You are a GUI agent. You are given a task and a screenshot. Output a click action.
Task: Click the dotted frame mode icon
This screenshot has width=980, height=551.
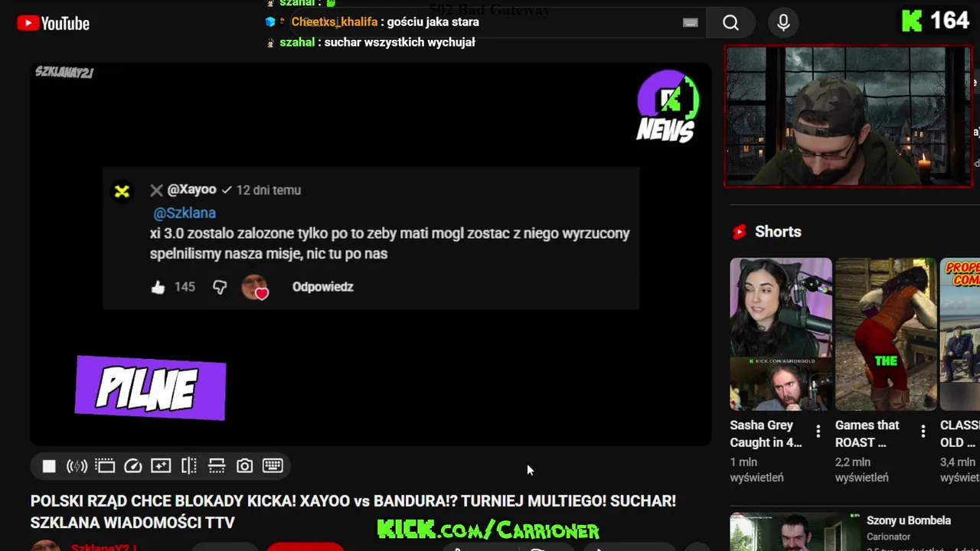(x=105, y=465)
